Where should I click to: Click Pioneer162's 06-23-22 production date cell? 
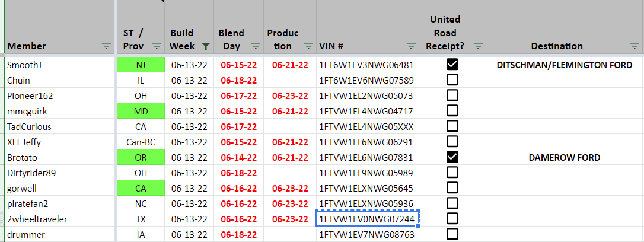pos(290,95)
